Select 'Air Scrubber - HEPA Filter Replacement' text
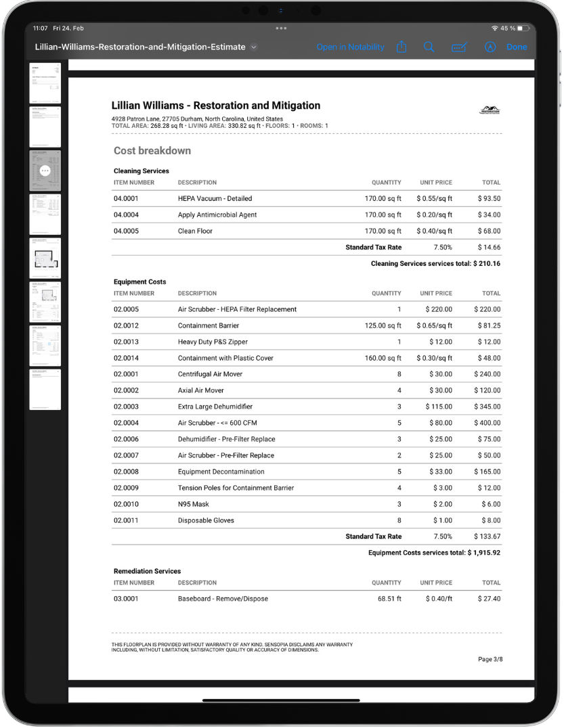Screen dimensions: 564x728 point(237,309)
